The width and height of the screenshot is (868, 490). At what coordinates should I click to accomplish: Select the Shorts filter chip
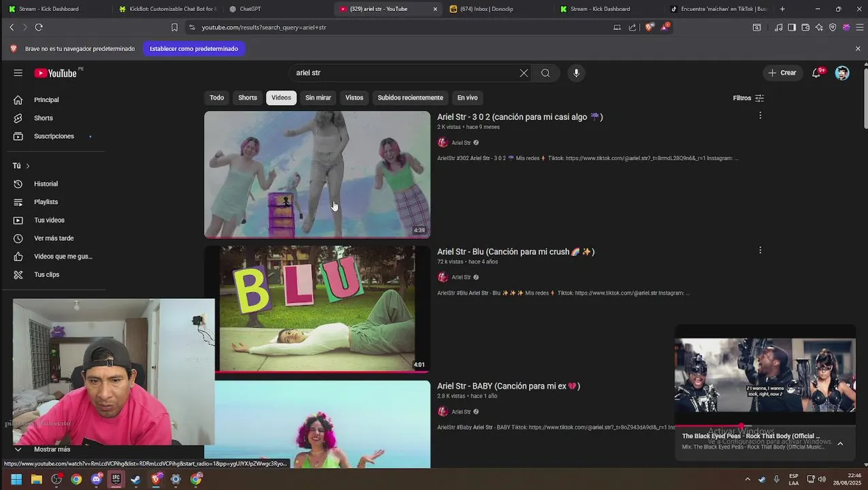coord(248,97)
